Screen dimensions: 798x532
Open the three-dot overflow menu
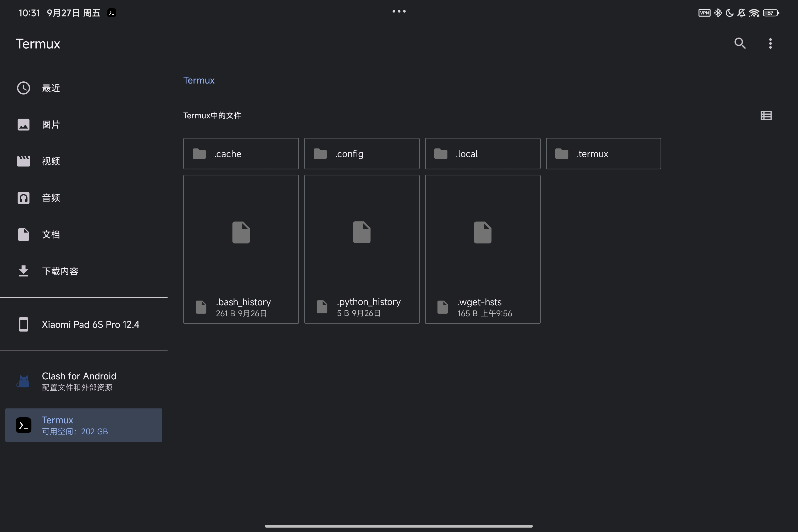point(771,43)
